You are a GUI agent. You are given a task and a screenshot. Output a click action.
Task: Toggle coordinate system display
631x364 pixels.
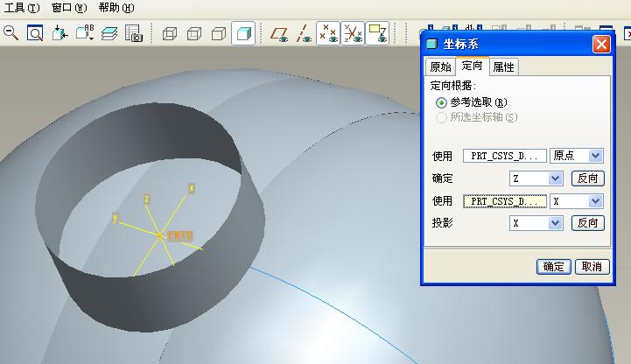pyautogui.click(x=353, y=33)
